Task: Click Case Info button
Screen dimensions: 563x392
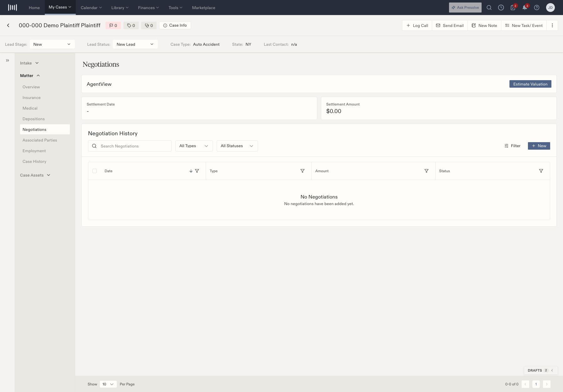Action: [175, 25]
